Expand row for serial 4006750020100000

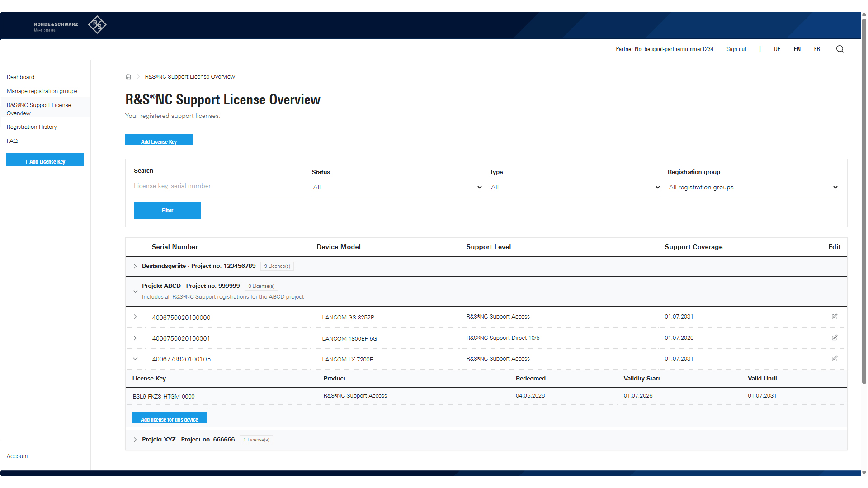pyautogui.click(x=135, y=317)
